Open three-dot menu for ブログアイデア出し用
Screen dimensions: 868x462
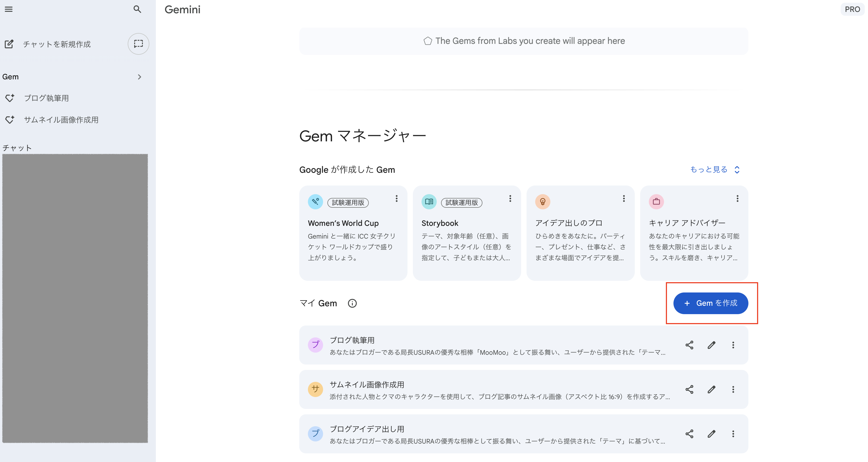[733, 434]
